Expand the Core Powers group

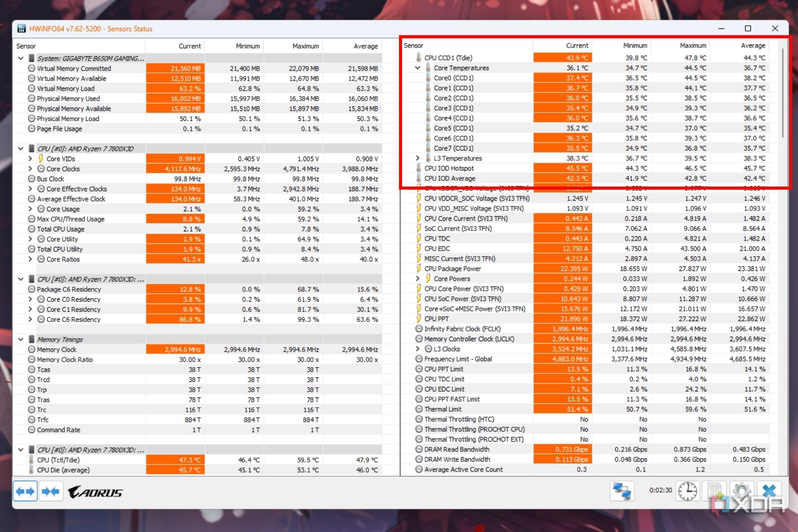[417, 279]
